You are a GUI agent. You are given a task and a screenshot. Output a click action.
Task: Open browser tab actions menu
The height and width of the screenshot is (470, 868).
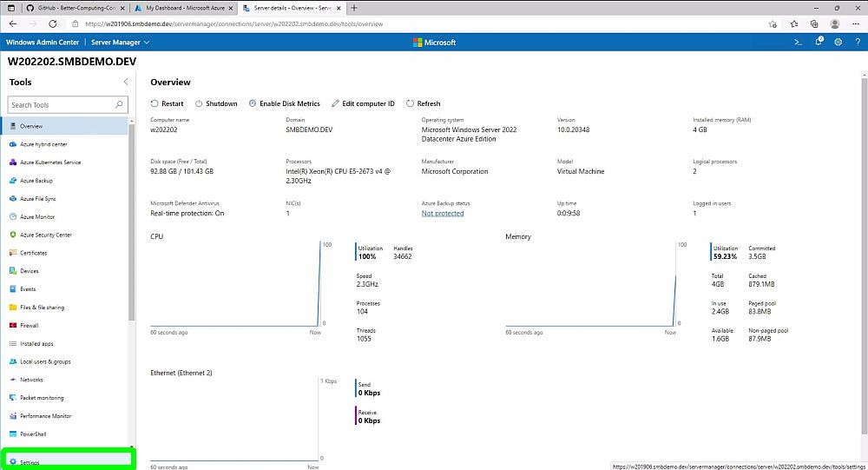click(x=11, y=8)
